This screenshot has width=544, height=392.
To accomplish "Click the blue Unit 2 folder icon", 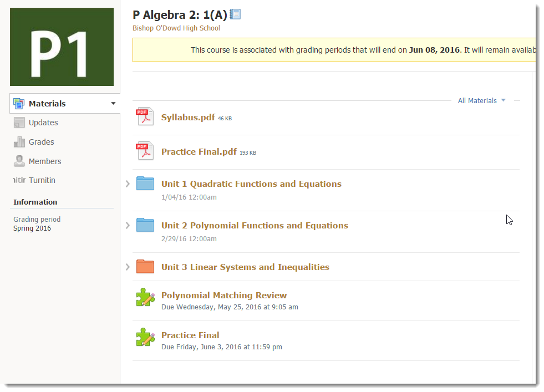I will pyautogui.click(x=145, y=225).
